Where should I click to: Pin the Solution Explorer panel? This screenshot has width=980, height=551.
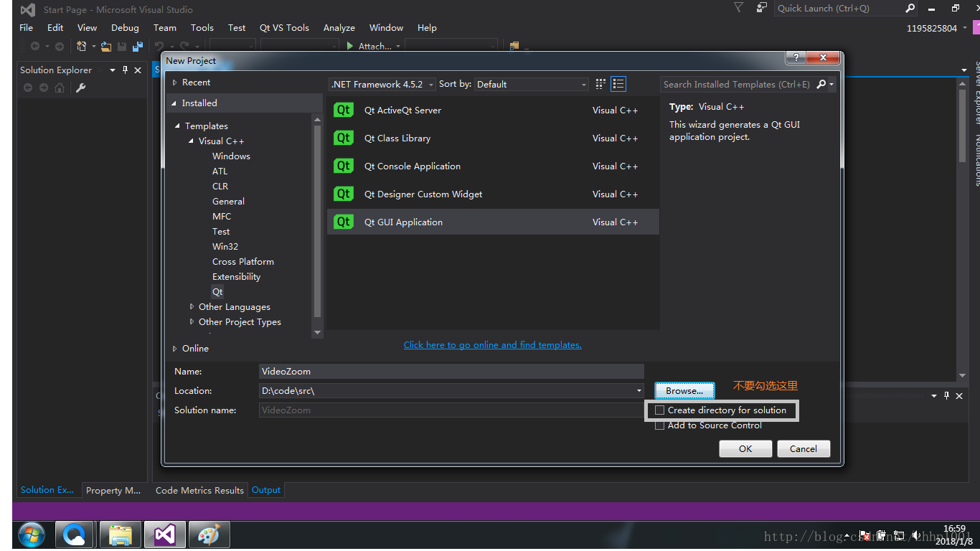pos(125,70)
